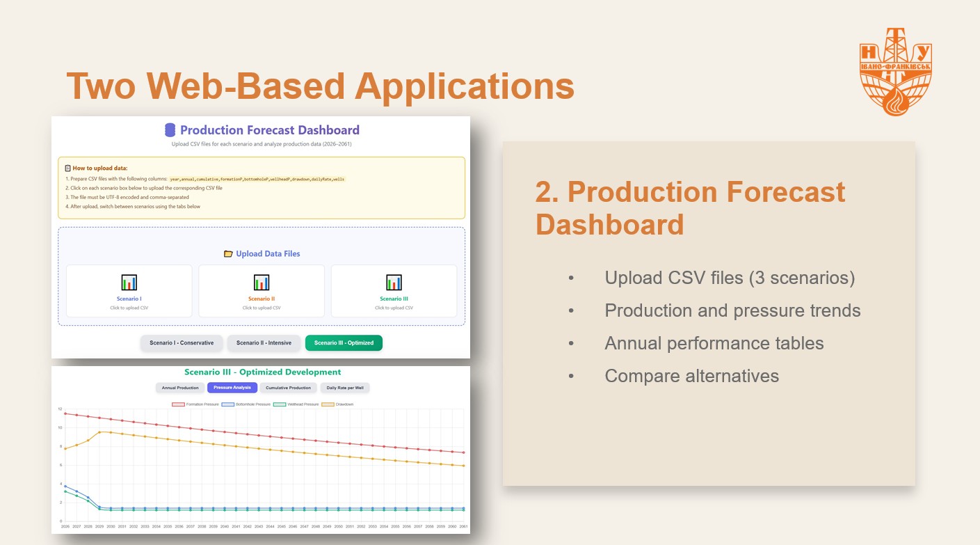The image size is (980, 545).
Task: Open the Annual Production chart view
Action: pyautogui.click(x=180, y=388)
